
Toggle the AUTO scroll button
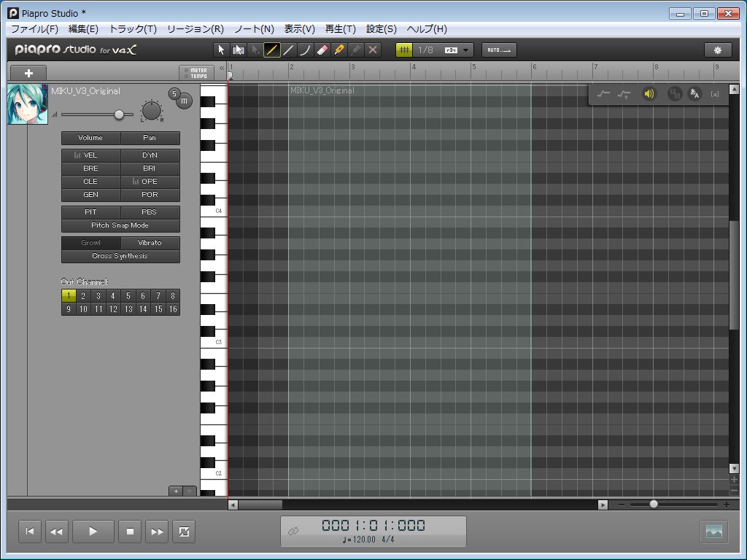click(x=499, y=50)
